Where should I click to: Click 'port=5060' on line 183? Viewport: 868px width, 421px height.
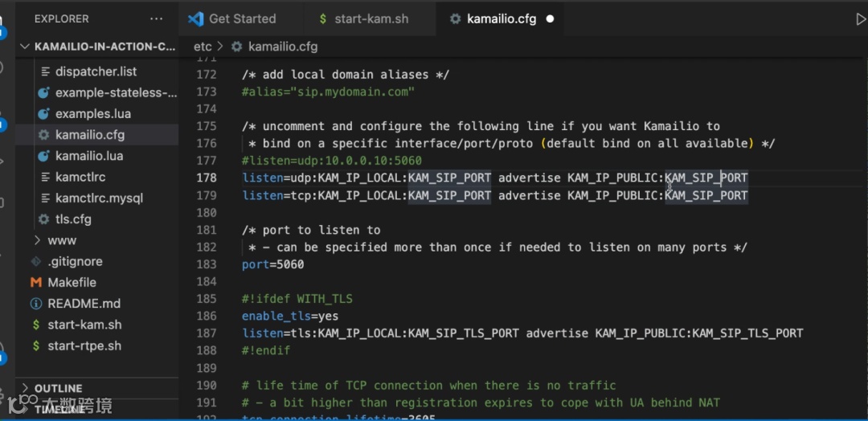click(273, 264)
